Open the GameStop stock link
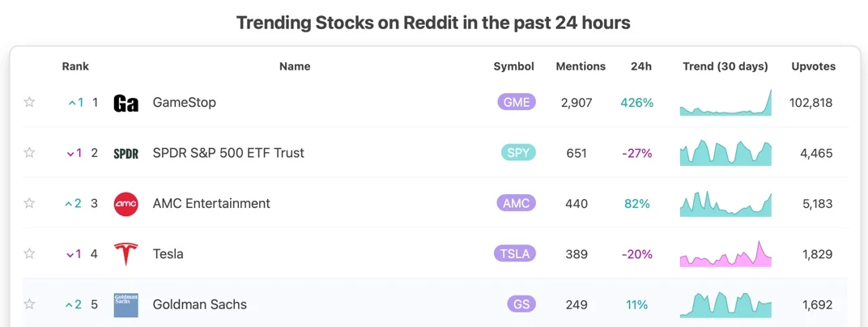The height and width of the screenshot is (327, 868). [x=184, y=103]
